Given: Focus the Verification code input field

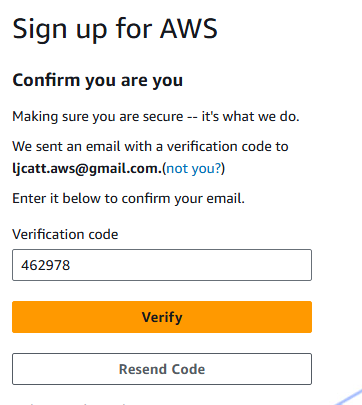Looking at the screenshot, I should point(162,265).
